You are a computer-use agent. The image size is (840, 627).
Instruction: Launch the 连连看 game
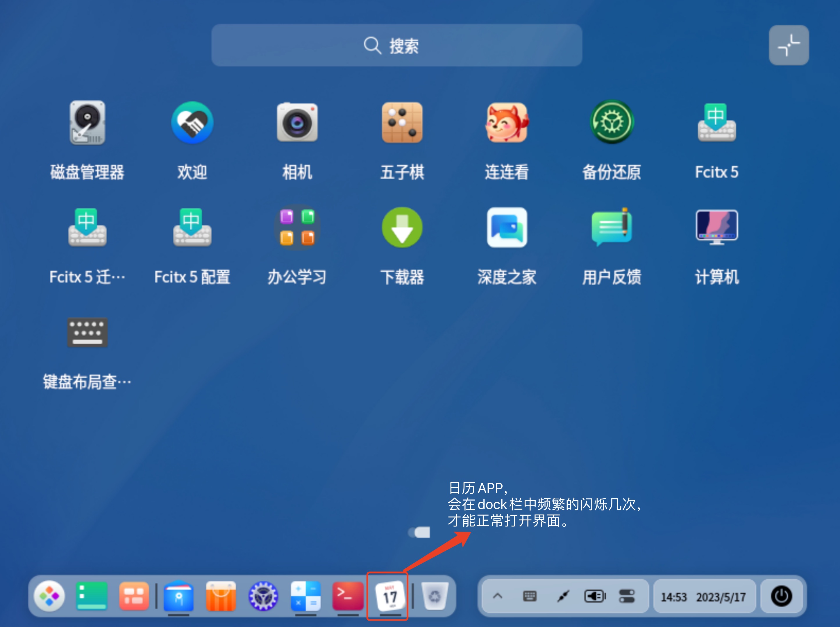click(x=507, y=123)
